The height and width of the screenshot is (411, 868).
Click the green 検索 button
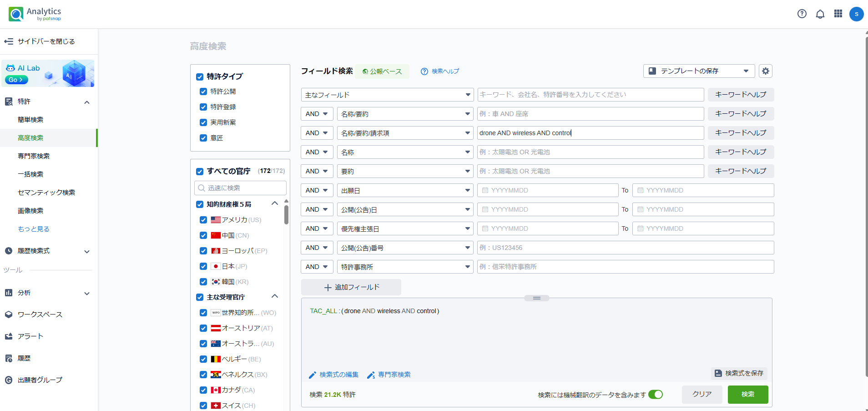747,394
